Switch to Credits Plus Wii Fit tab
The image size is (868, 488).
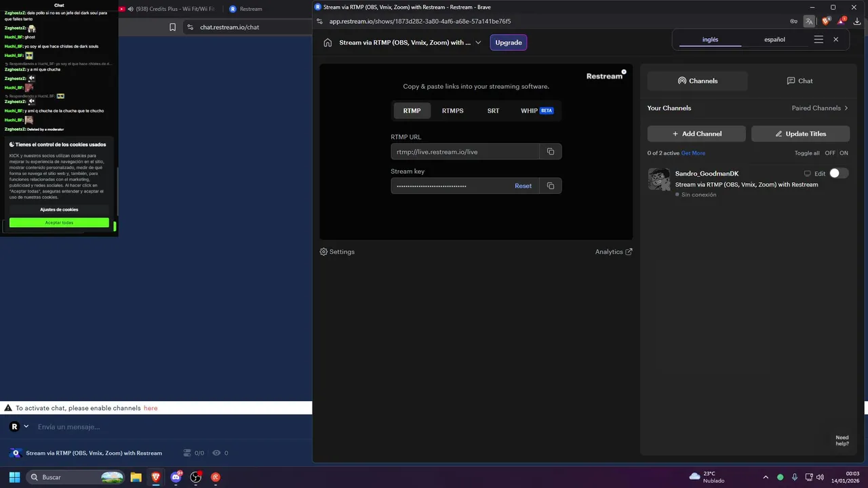(x=170, y=9)
